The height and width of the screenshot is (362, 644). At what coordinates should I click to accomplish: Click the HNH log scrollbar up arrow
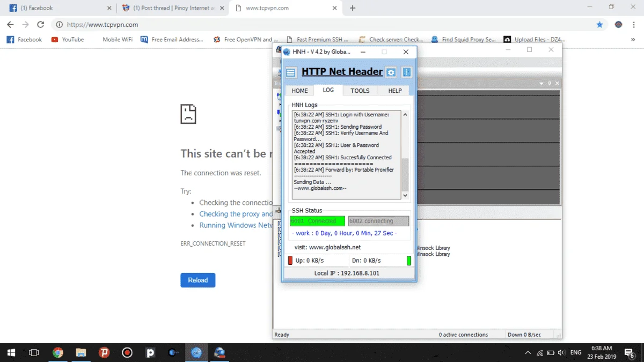click(x=405, y=114)
